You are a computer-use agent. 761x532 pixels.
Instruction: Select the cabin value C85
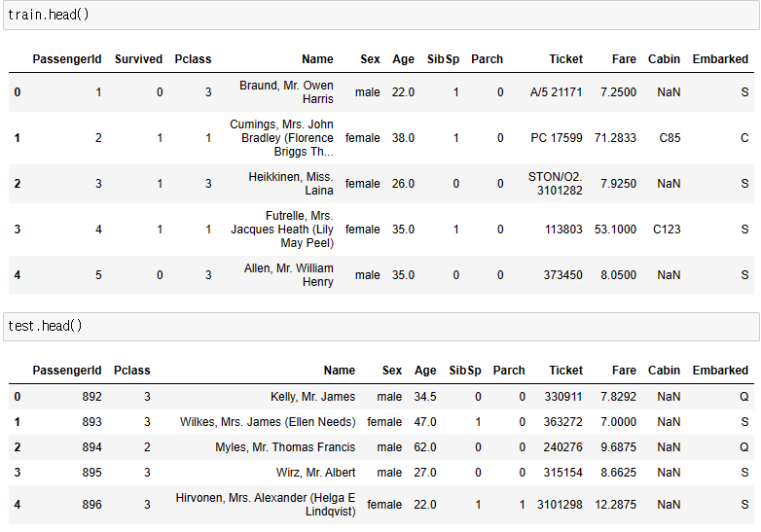[670, 138]
